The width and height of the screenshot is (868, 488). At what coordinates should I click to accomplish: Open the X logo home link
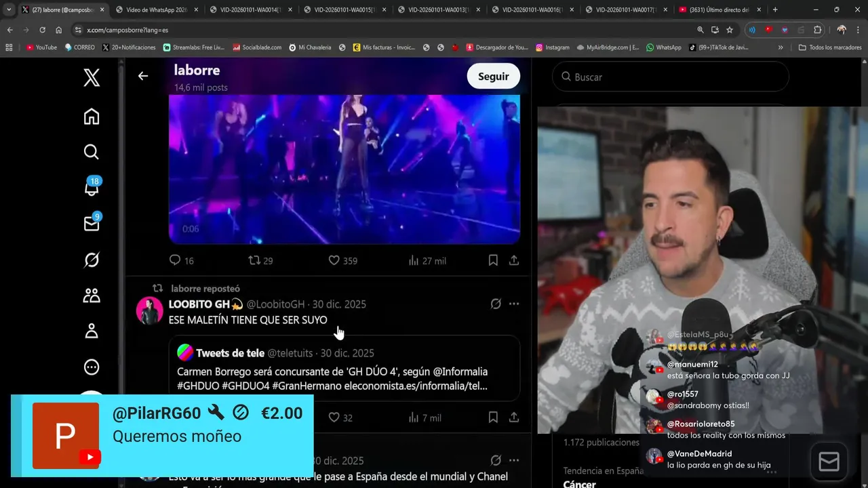pos(92,77)
